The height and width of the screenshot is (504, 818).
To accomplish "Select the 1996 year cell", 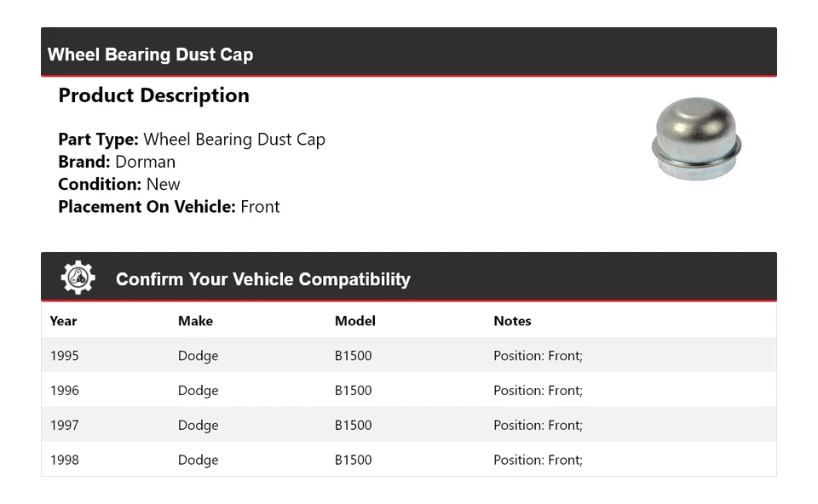I will click(x=64, y=391).
